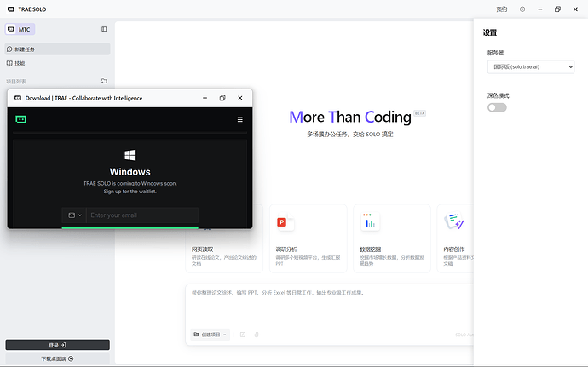Screen dimensions: 588x367
Task: Click the attachment icon in prompt toolbar
Action: pyautogui.click(x=257, y=335)
